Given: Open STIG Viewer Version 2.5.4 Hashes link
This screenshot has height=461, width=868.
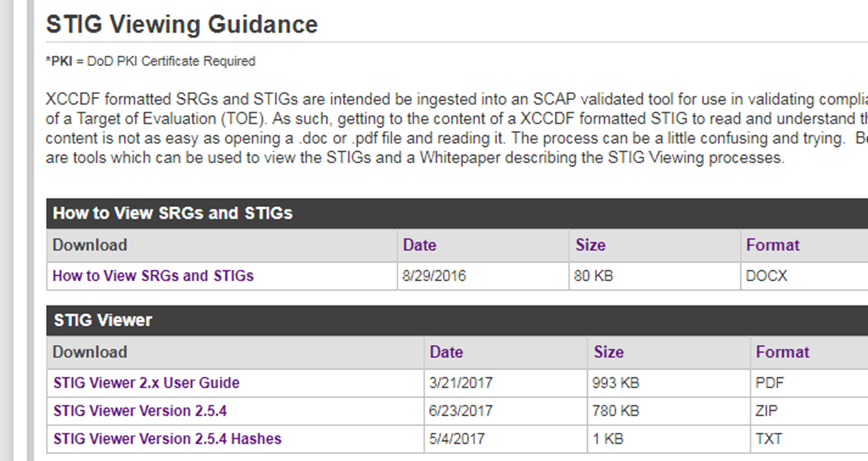Looking at the screenshot, I should coord(168,439).
